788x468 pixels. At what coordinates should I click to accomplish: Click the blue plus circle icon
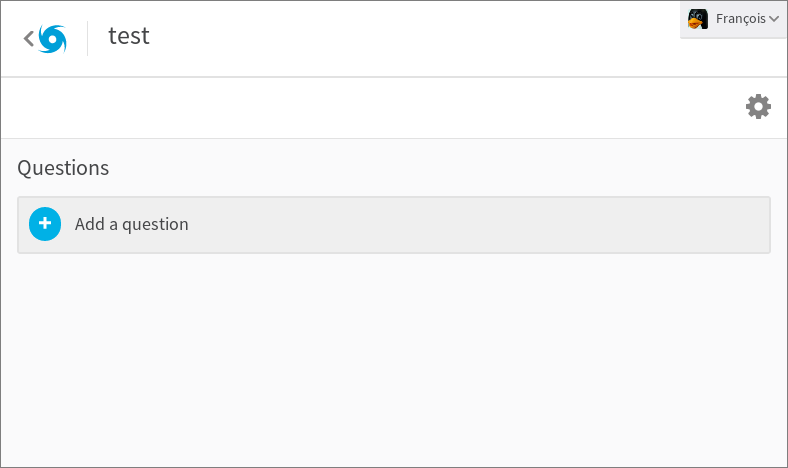[45, 224]
